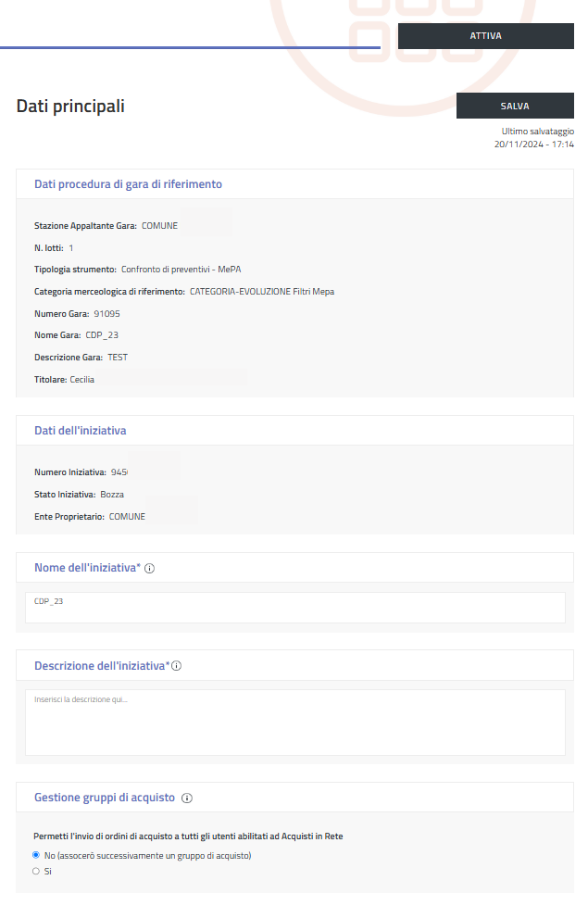This screenshot has width=588, height=918.
Task: Click the Dati dell'iniziativa section header
Action: click(x=81, y=431)
